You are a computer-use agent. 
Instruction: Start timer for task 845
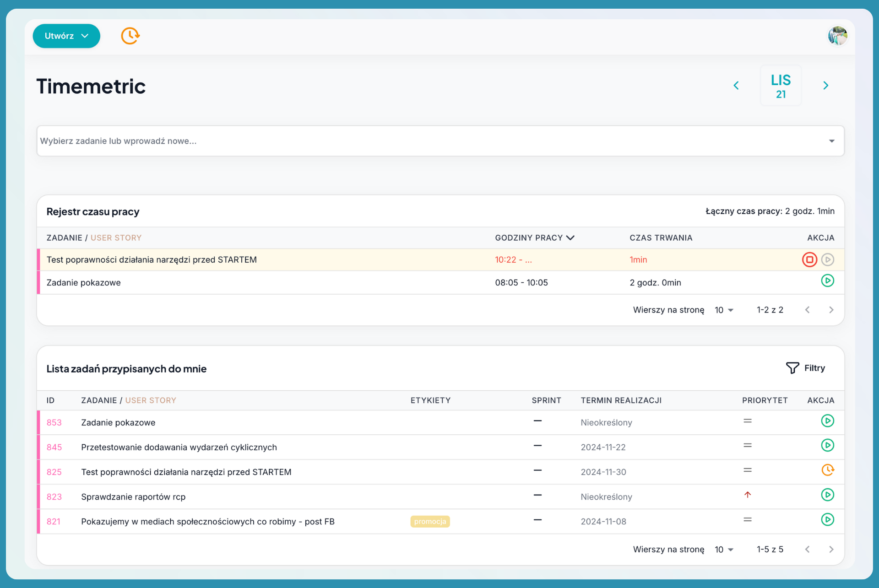pos(827,445)
